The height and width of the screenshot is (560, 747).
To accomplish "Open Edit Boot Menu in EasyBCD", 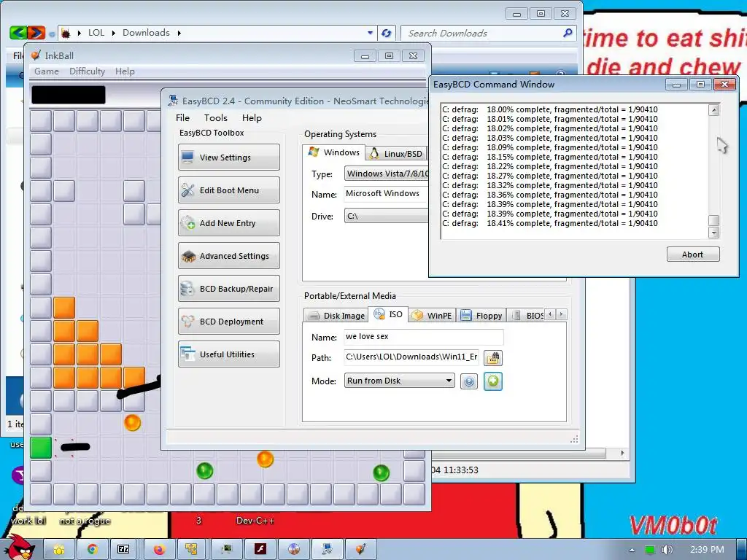I will pos(228,190).
